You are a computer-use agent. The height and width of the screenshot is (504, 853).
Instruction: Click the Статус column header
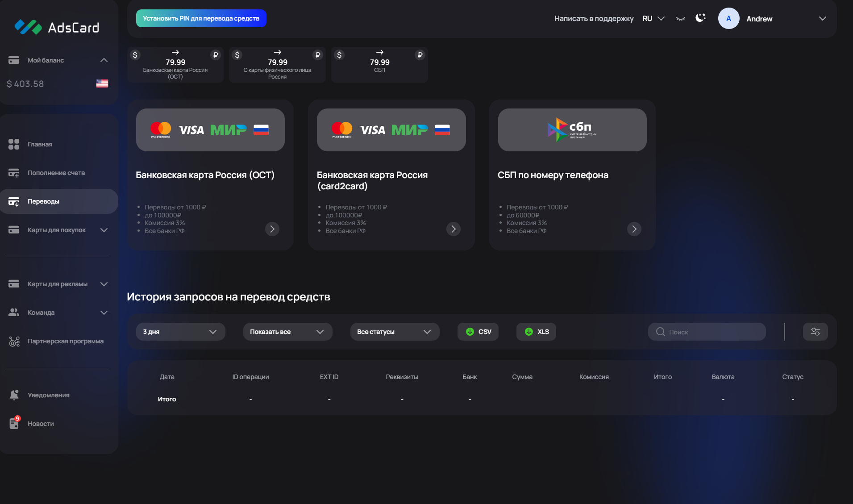(793, 377)
